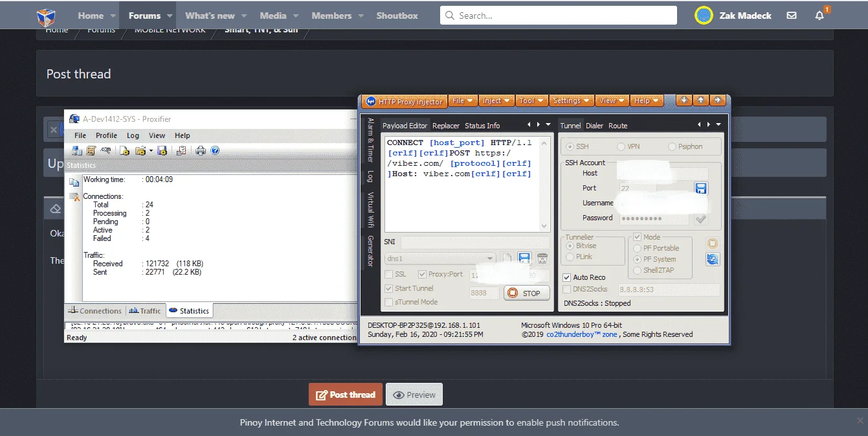Expand the dns1 combo box
Image resolution: width=868 pixels, height=436 pixels.
pos(490,258)
